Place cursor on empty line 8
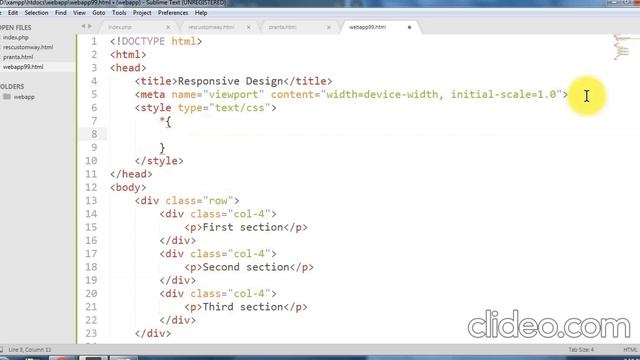 (x=367, y=134)
